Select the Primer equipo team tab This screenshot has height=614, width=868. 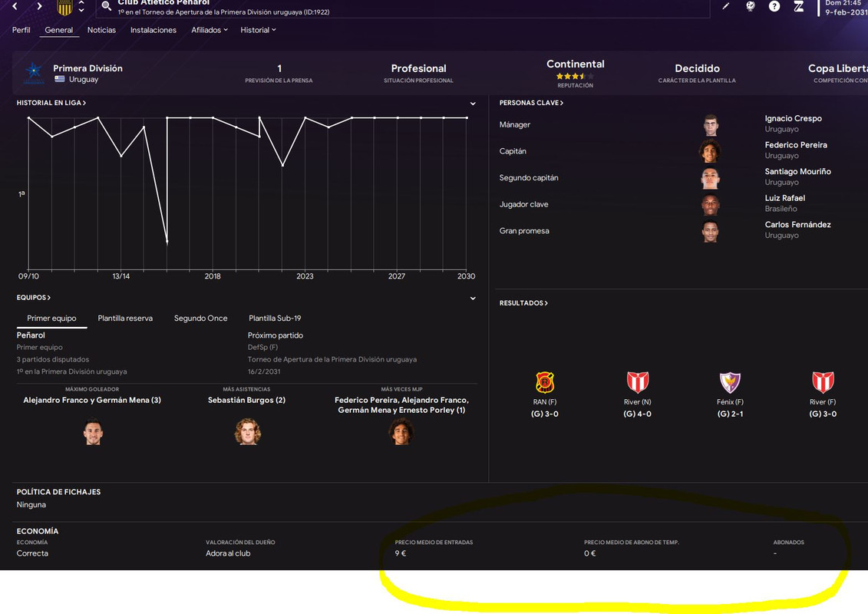51,319
